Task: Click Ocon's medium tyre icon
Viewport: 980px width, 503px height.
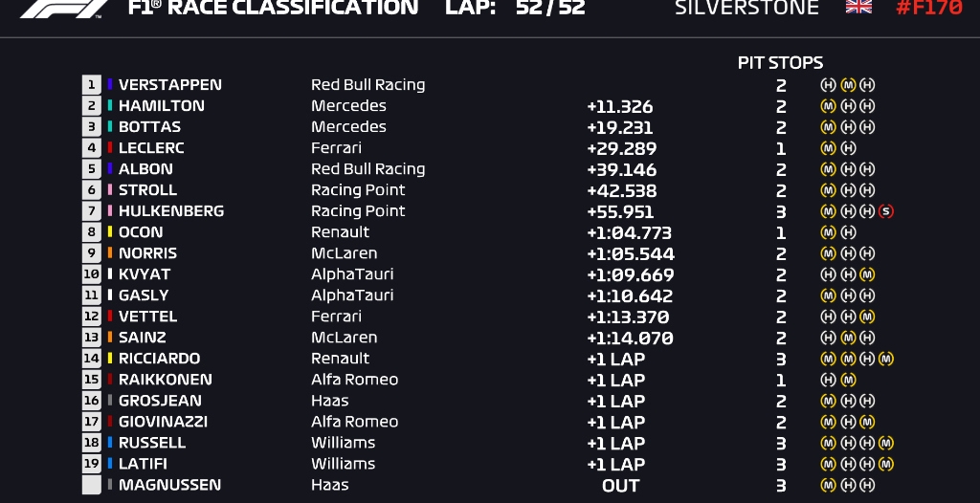Action: point(829,232)
